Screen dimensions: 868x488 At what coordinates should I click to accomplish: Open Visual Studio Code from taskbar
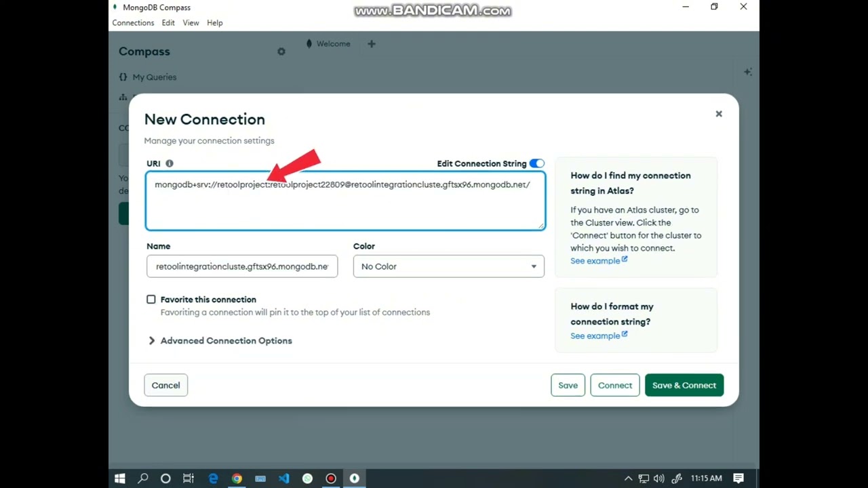[283, 479]
